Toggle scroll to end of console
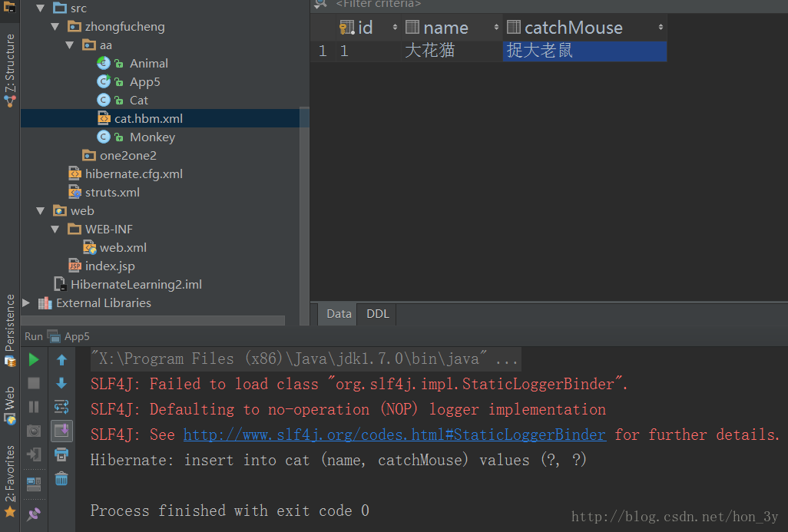 click(x=61, y=431)
